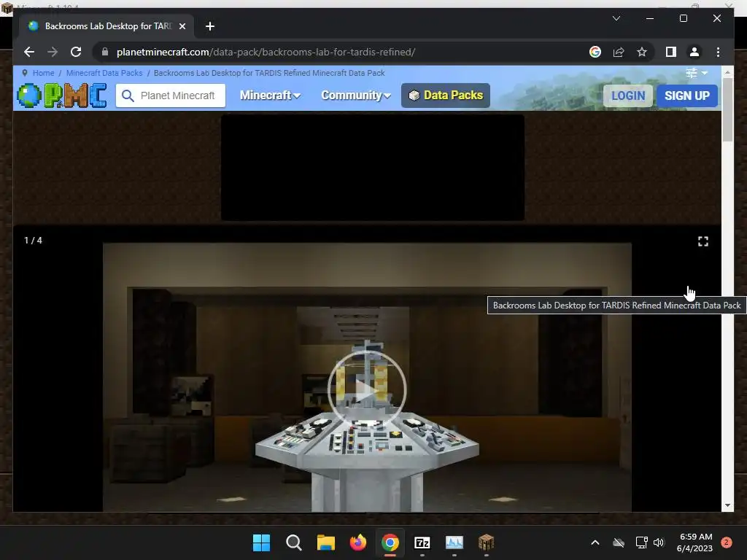Viewport: 747px width, 560px height.
Task: Bookmark this page with the star icon
Action: click(642, 52)
